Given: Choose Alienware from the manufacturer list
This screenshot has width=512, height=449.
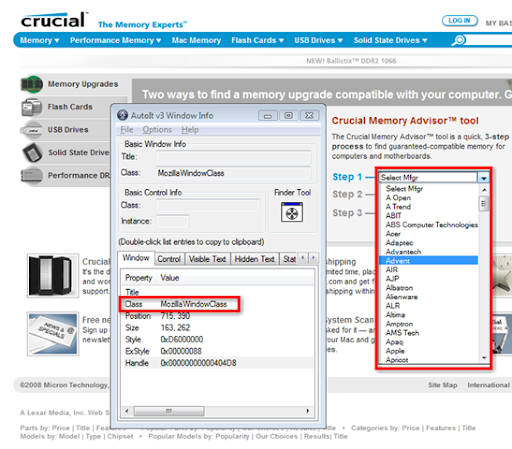Looking at the screenshot, I should (x=401, y=297).
